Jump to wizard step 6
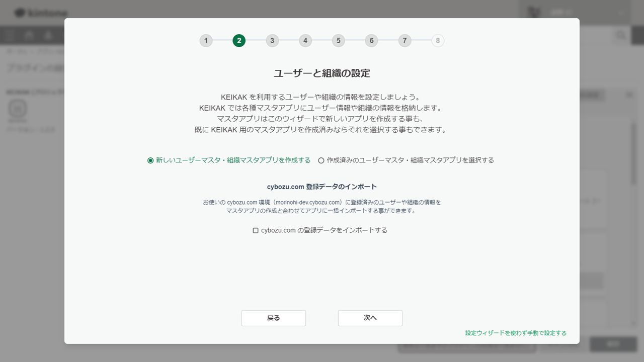 pyautogui.click(x=372, y=41)
